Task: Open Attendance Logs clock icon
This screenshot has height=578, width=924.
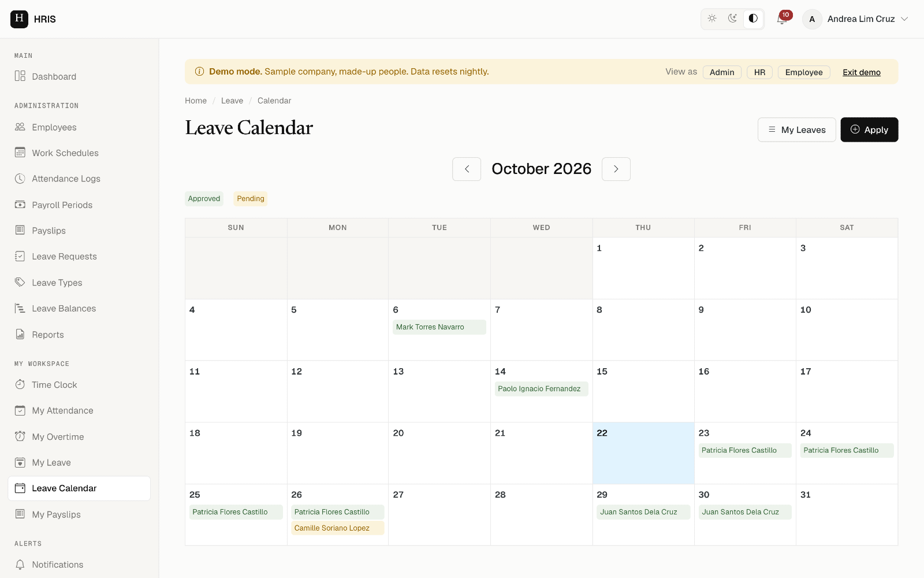Action: click(20, 179)
